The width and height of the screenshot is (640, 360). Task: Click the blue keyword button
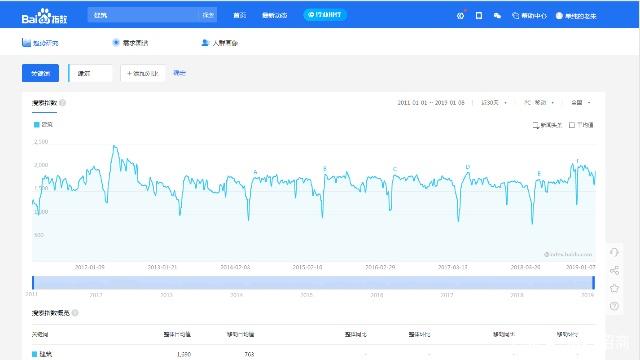coord(40,73)
